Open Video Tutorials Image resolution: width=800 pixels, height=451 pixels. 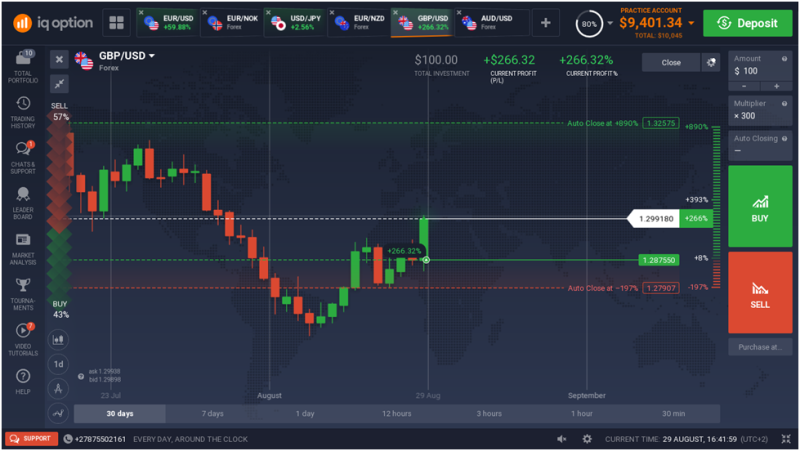23,339
